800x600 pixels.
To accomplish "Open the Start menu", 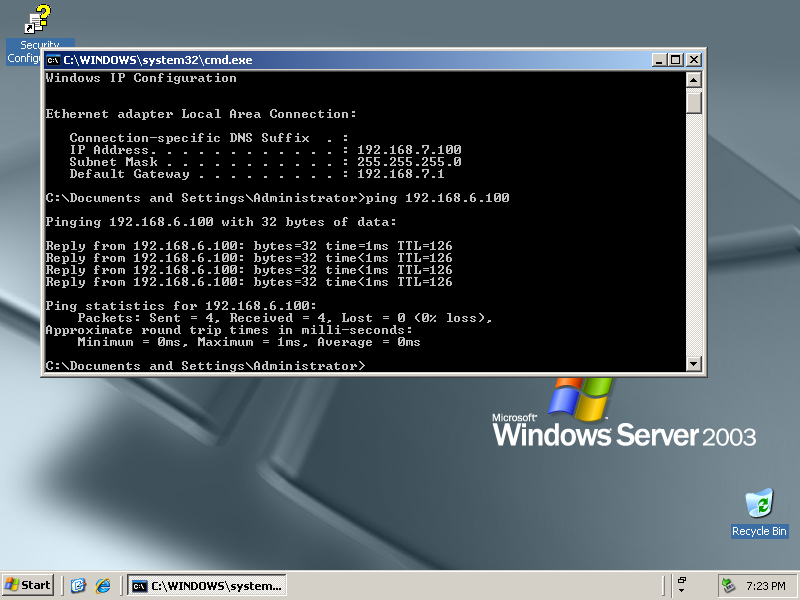I will click(28, 585).
